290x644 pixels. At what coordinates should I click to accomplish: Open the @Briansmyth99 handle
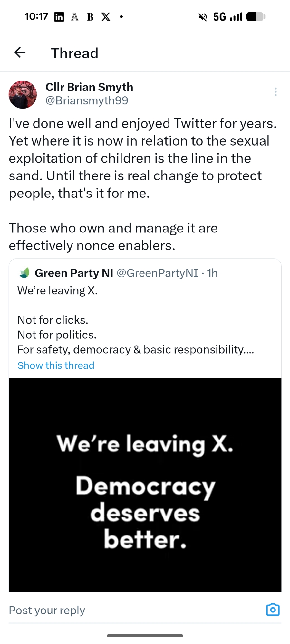tap(87, 100)
